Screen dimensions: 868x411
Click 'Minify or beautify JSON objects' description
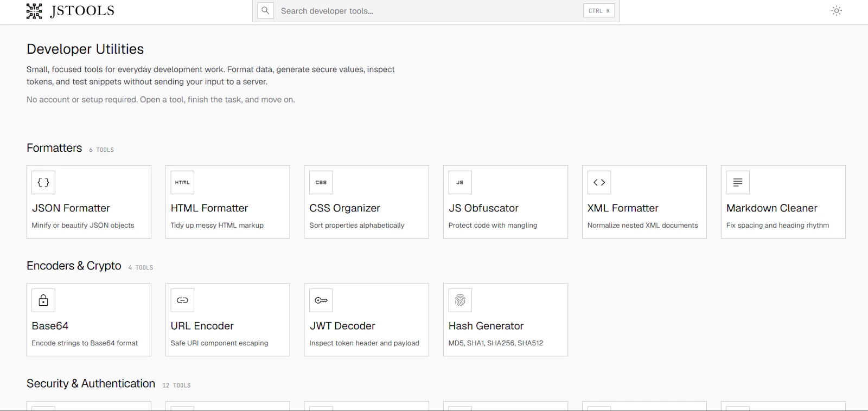83,225
